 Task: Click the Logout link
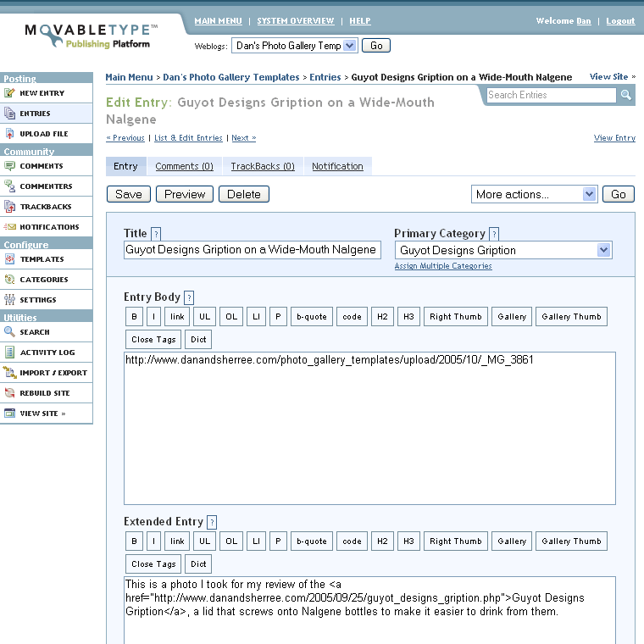(x=620, y=21)
